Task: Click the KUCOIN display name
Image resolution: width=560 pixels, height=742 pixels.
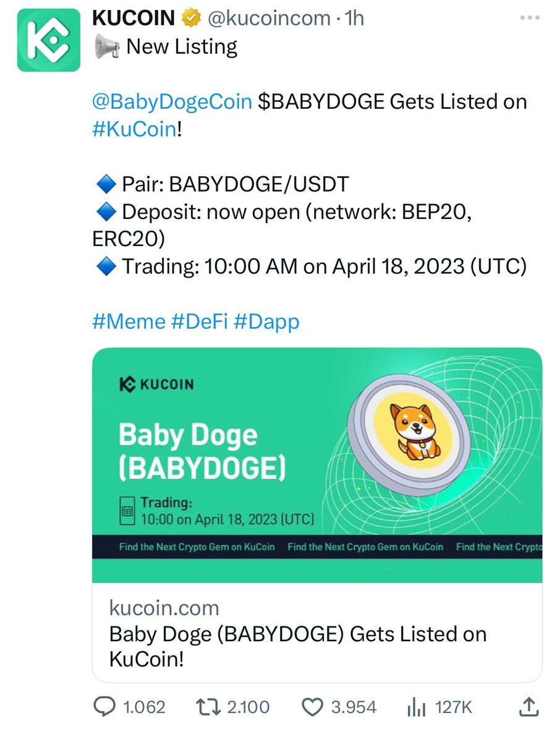Action: [134, 19]
